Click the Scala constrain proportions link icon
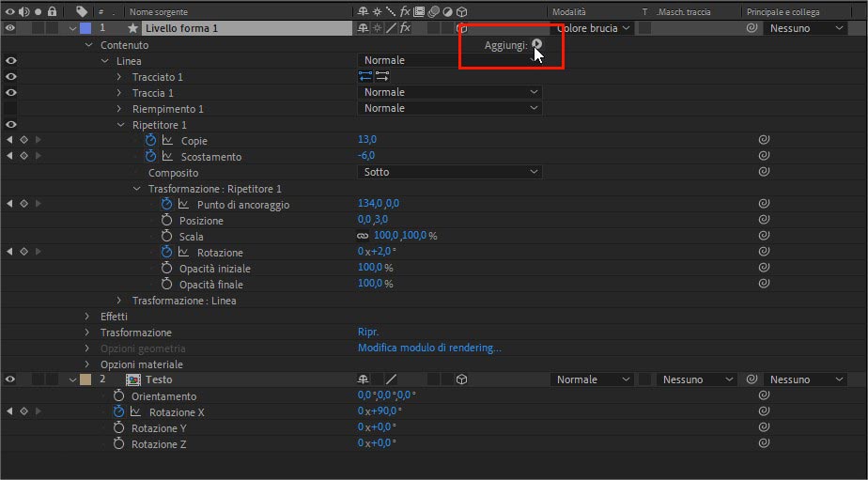The height and width of the screenshot is (480, 868). (x=363, y=237)
